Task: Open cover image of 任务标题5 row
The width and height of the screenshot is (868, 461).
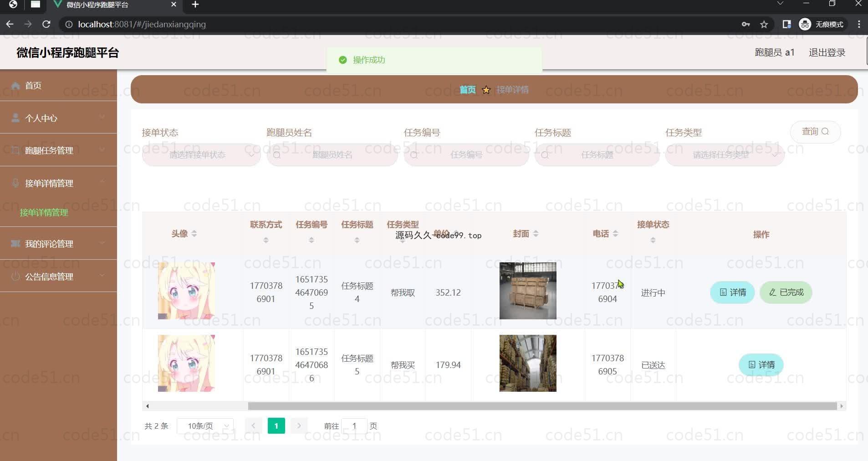Action: click(x=528, y=364)
